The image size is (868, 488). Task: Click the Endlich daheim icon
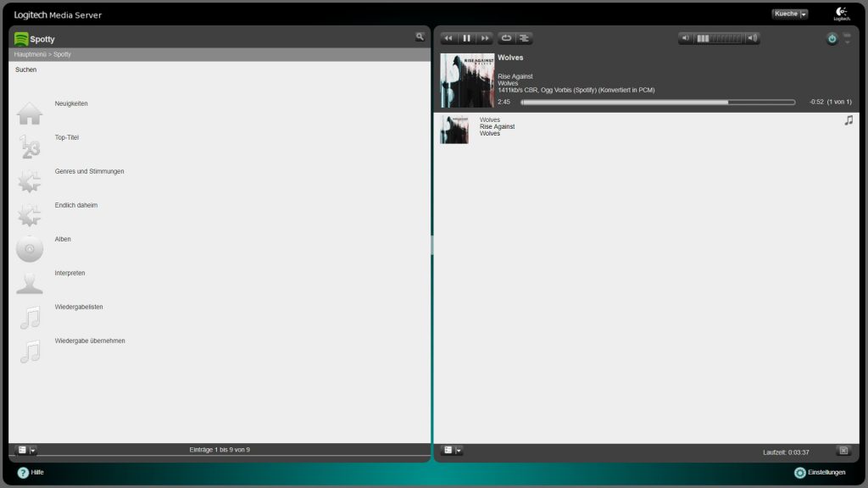30,215
